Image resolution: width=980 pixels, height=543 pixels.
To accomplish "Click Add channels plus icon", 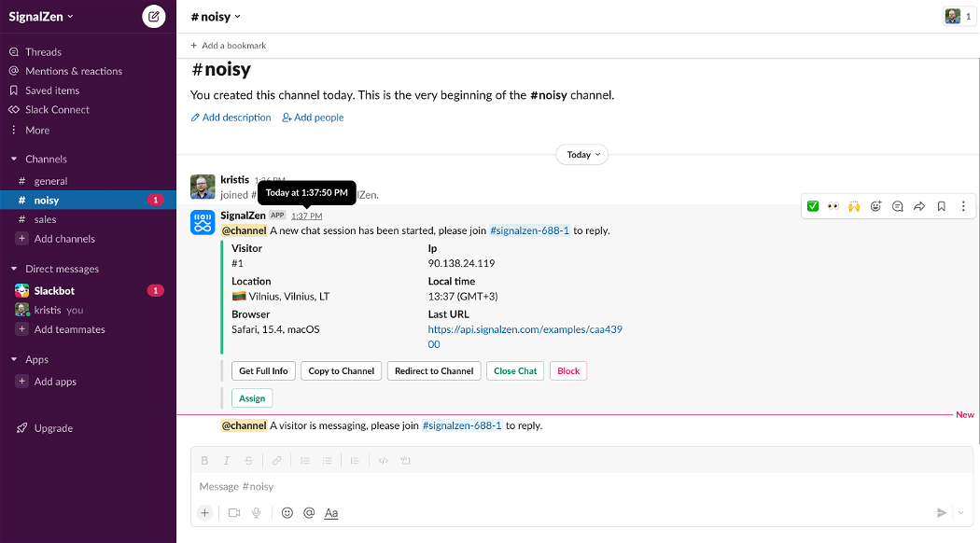I will point(21,239).
